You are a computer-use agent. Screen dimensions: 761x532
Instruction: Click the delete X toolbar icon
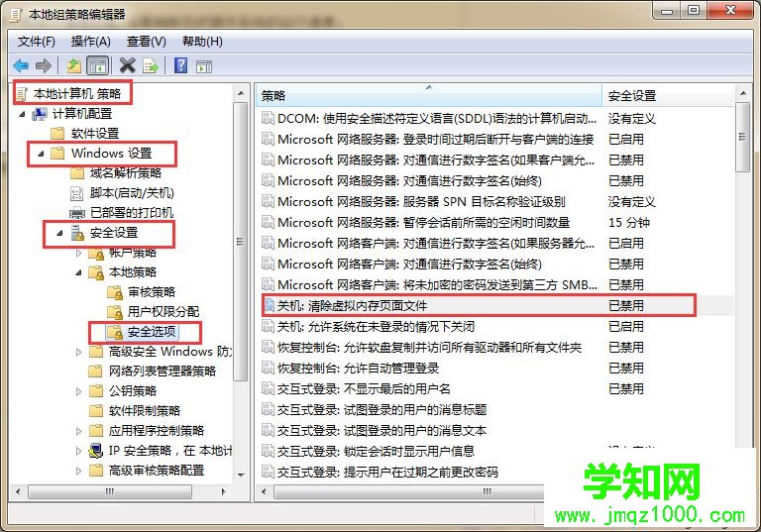[x=127, y=65]
